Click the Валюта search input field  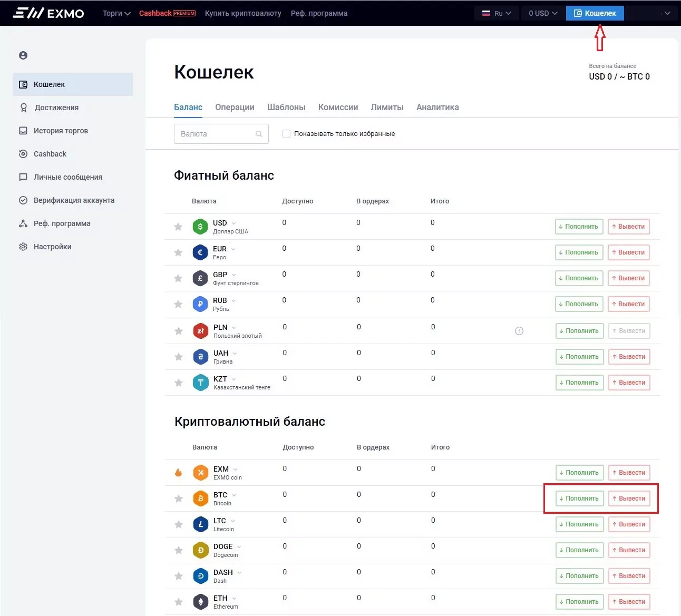pyautogui.click(x=221, y=134)
